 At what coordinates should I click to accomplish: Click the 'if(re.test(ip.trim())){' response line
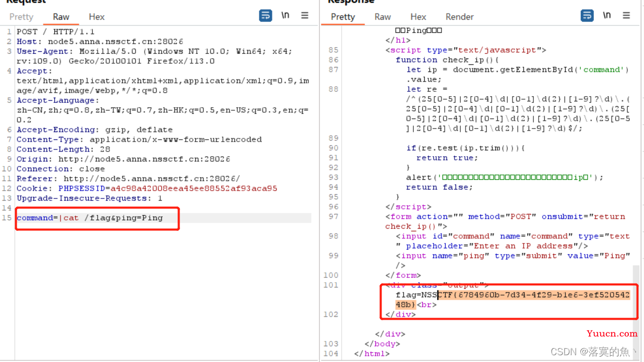466,148
